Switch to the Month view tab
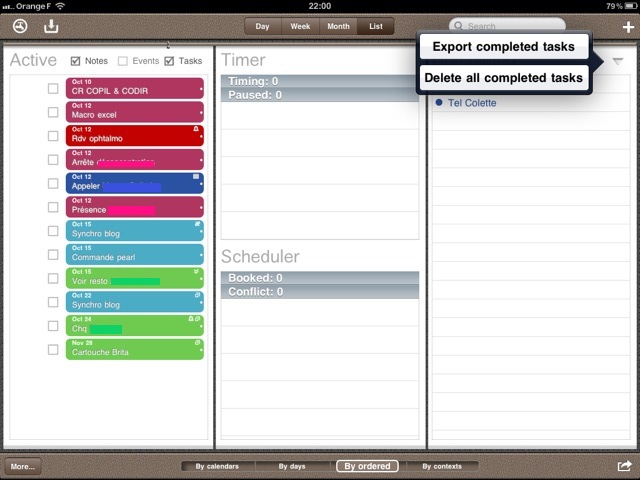 [337, 26]
